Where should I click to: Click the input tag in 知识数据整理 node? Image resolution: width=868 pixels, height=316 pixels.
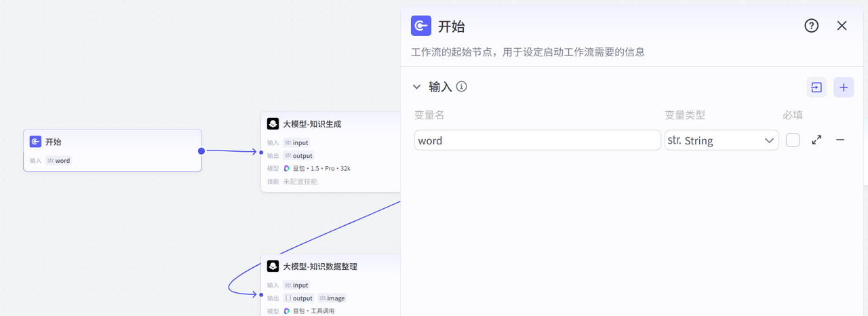(x=296, y=285)
